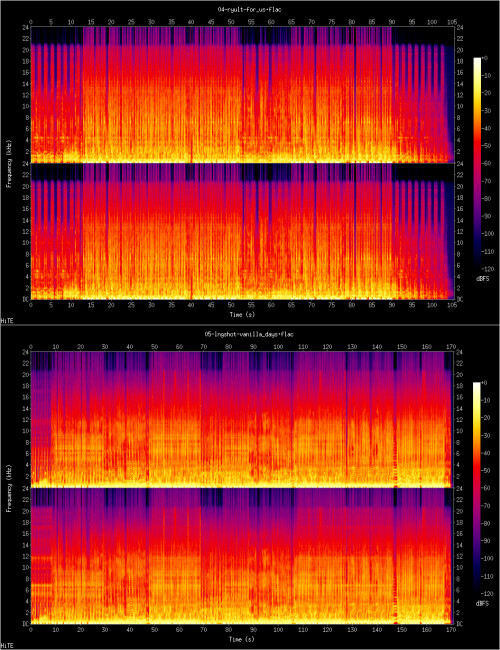
Task: Click the 'Frequency (kHz)' label beside track 05
Action: click(x=8, y=488)
